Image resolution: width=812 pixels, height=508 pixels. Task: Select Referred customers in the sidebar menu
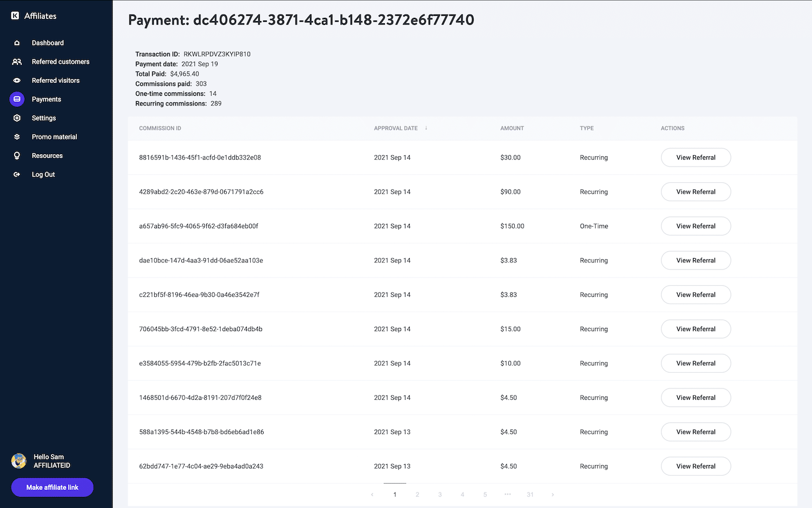pos(61,62)
